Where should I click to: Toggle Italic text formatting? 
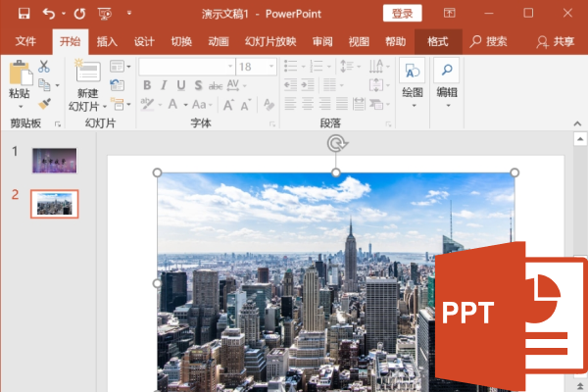click(165, 85)
